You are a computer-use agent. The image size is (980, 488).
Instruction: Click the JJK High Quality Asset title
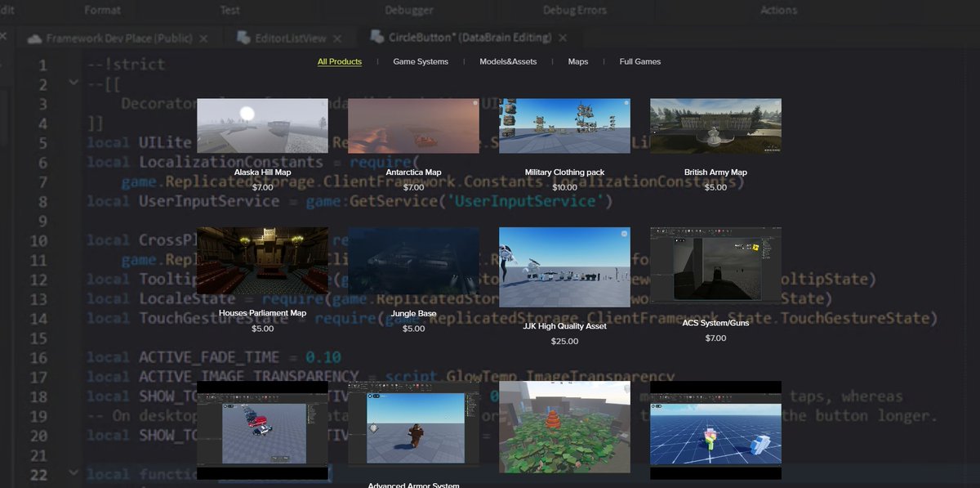pyautogui.click(x=564, y=326)
